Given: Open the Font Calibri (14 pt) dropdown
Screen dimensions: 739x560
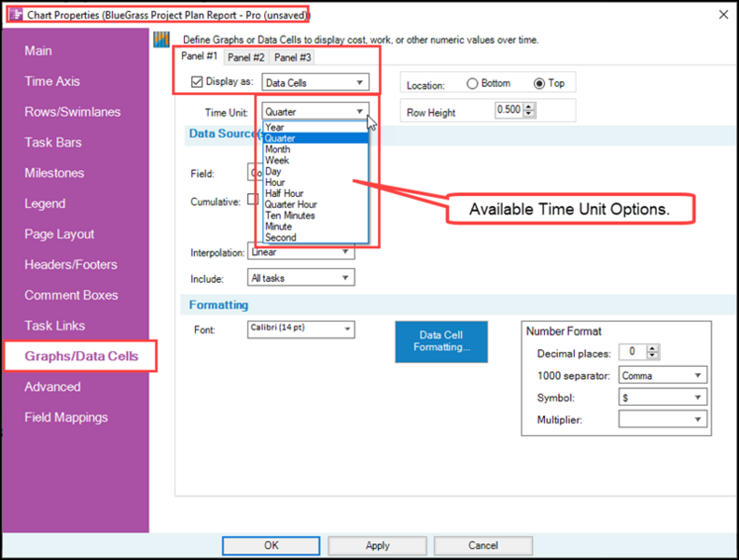Looking at the screenshot, I should (x=300, y=329).
